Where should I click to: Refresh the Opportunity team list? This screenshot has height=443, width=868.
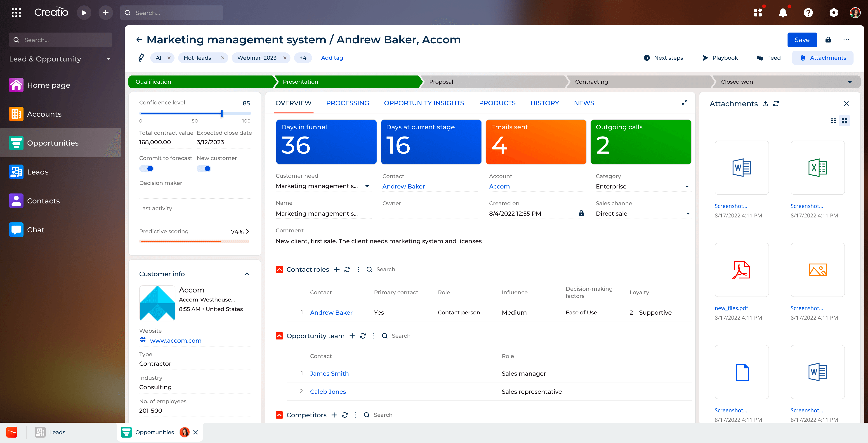coord(363,336)
